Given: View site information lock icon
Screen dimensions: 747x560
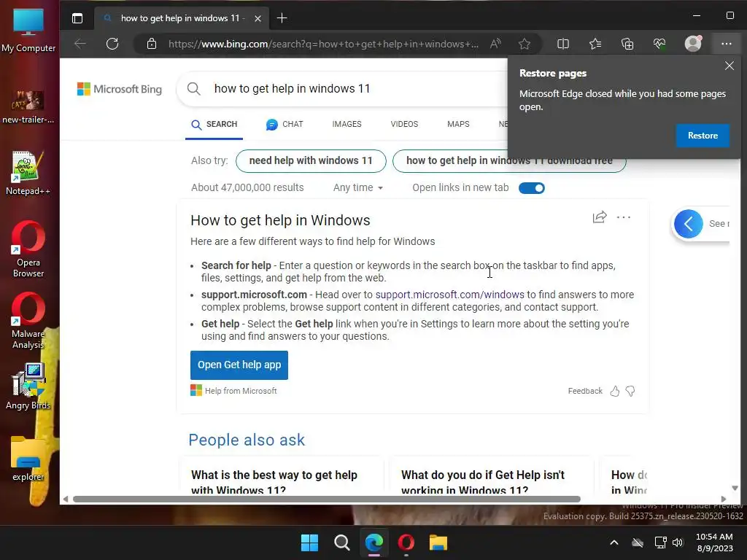Looking at the screenshot, I should (152, 44).
